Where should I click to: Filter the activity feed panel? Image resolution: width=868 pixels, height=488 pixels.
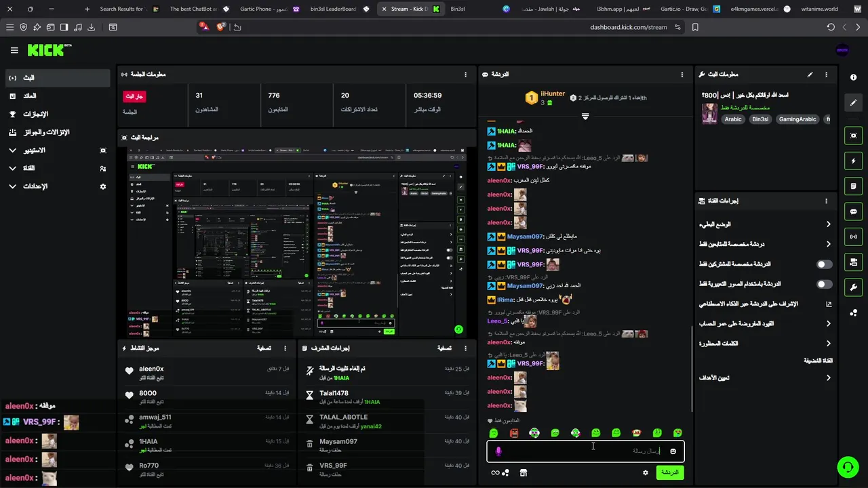264,348
